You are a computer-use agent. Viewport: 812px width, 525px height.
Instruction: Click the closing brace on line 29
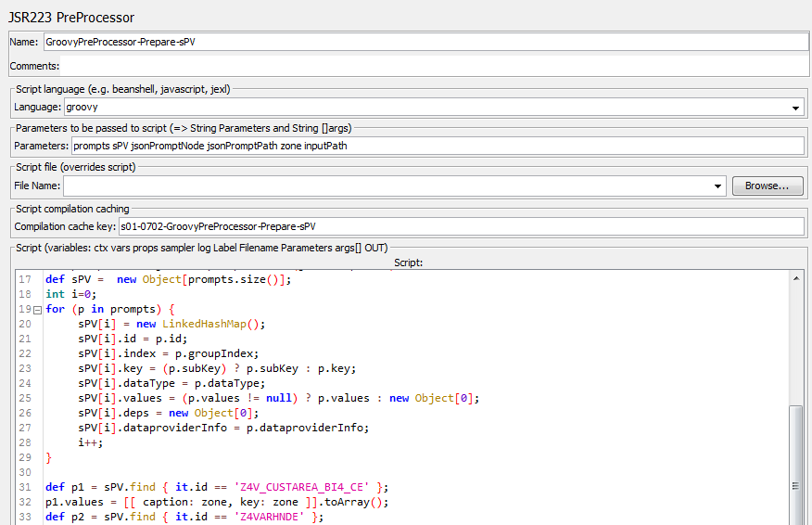click(x=49, y=457)
